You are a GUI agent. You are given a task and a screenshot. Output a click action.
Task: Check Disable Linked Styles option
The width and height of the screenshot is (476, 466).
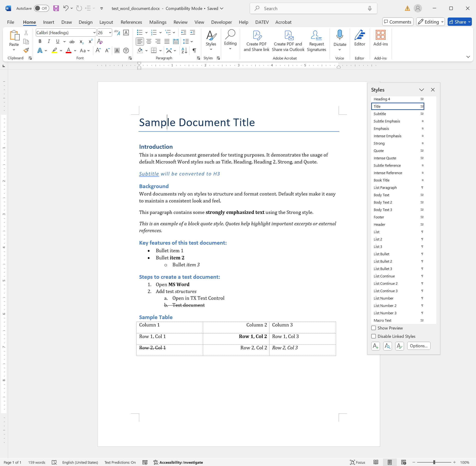(373, 336)
